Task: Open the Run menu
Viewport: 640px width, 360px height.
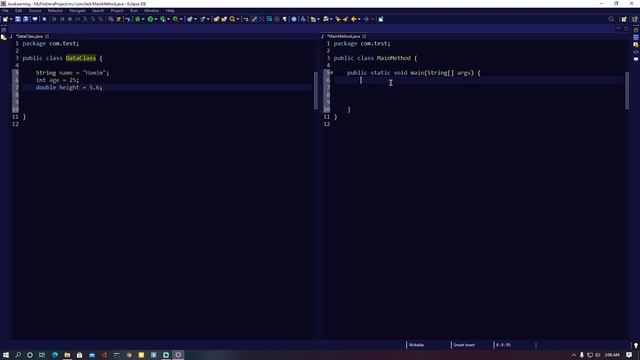Action: click(134, 11)
